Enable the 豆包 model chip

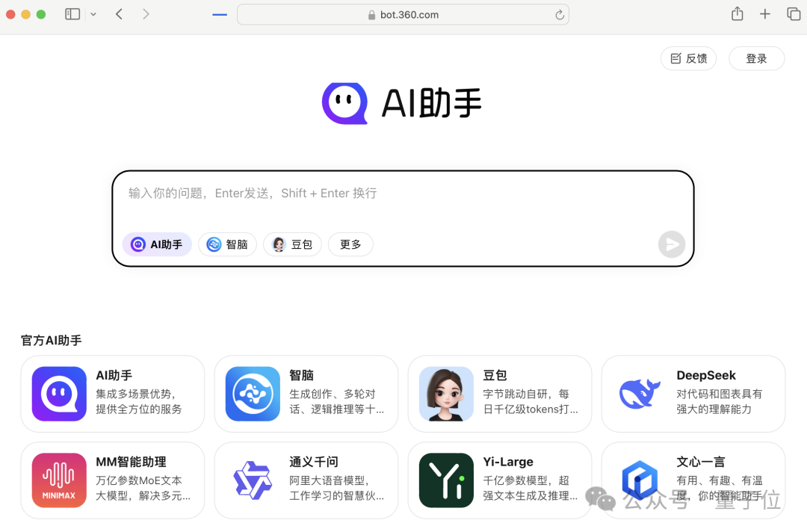click(292, 244)
